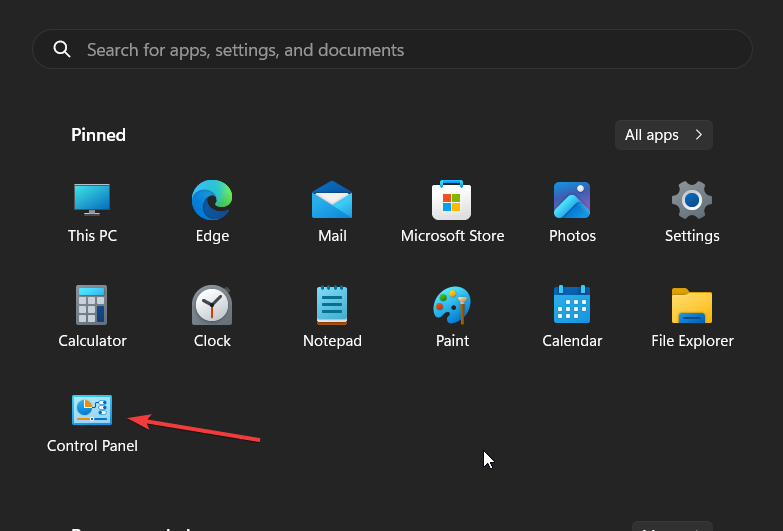
Task: Click the search magnifying glass icon
Action: [62, 50]
